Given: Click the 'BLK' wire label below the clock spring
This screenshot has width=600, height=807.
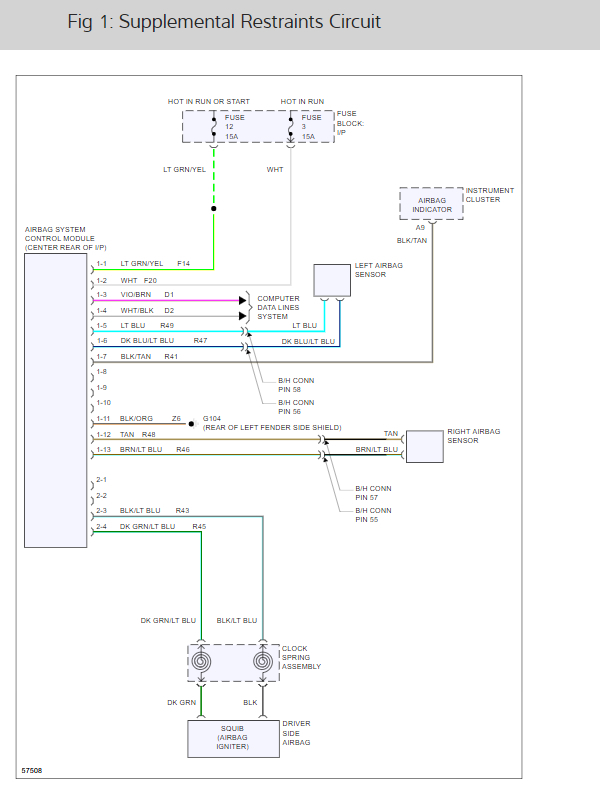Looking at the screenshot, I should (250, 703).
